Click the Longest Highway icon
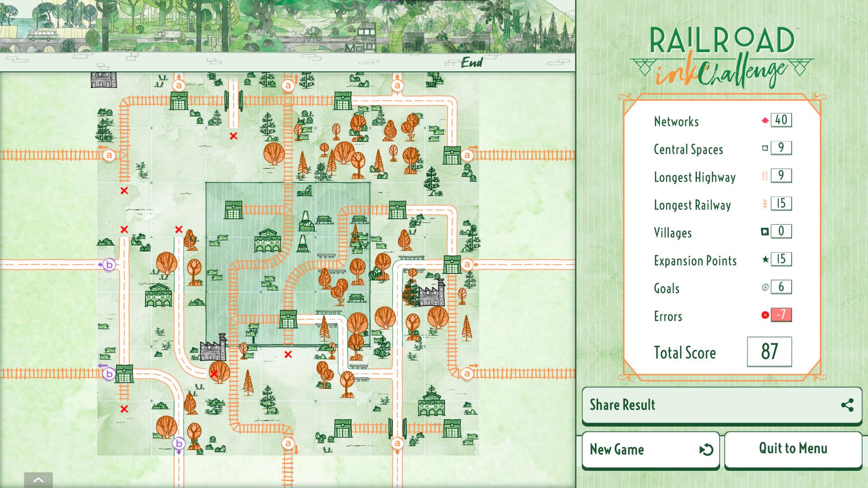 (x=765, y=176)
